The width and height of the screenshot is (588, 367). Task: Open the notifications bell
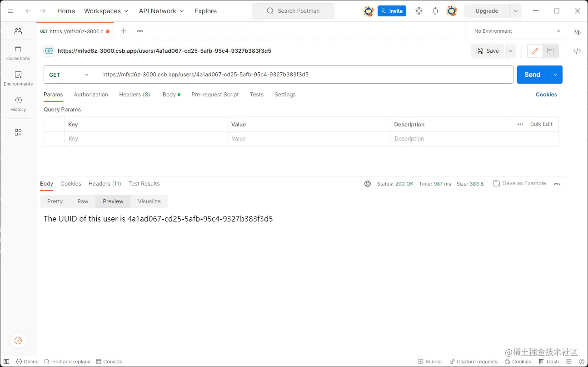(435, 11)
